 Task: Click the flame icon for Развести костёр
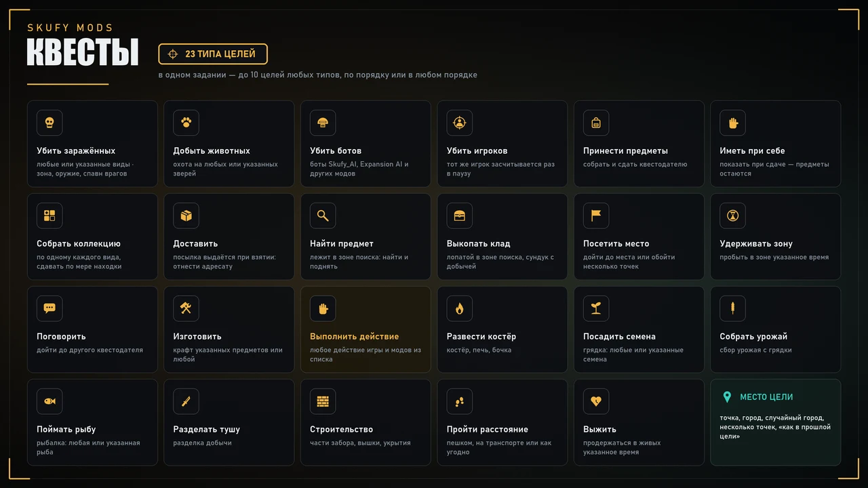coord(460,308)
